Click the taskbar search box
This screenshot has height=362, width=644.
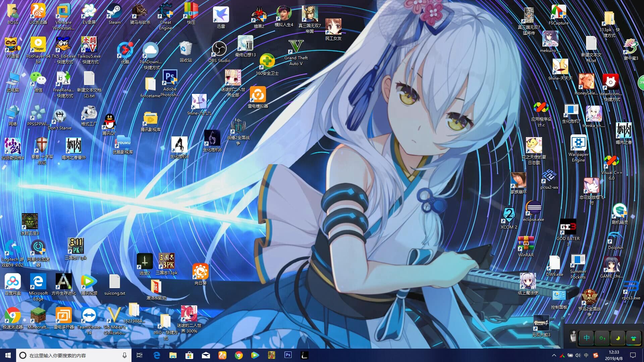[x=74, y=355]
